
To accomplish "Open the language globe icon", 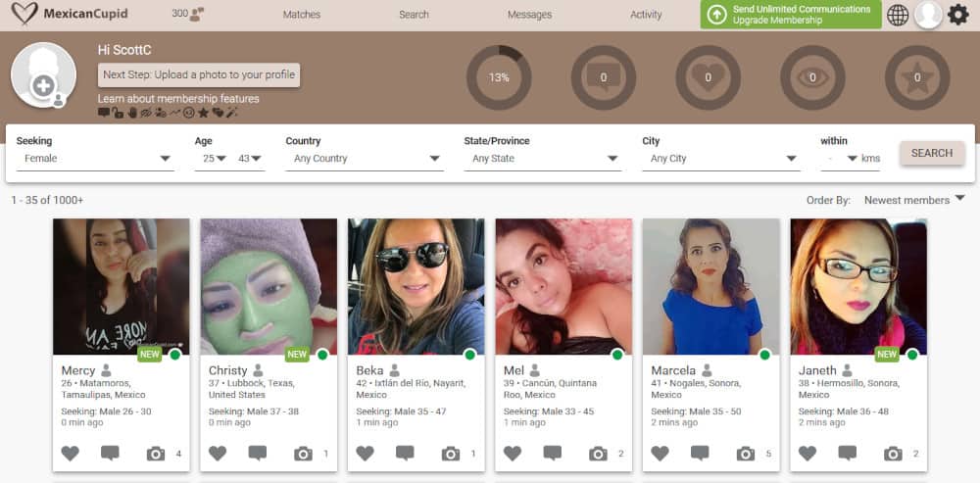I will 898,15.
